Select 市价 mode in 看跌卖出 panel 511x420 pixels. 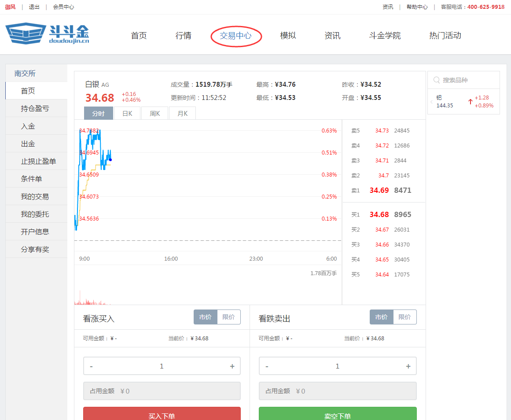[381, 317]
